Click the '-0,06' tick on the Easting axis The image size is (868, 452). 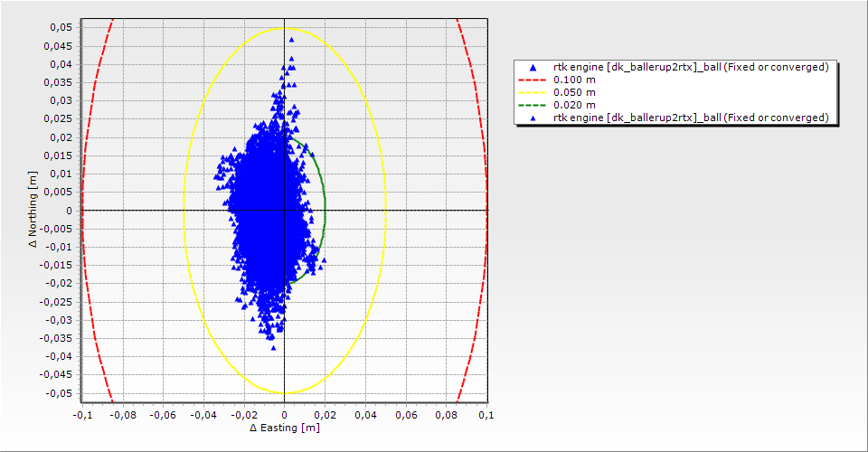point(163,415)
